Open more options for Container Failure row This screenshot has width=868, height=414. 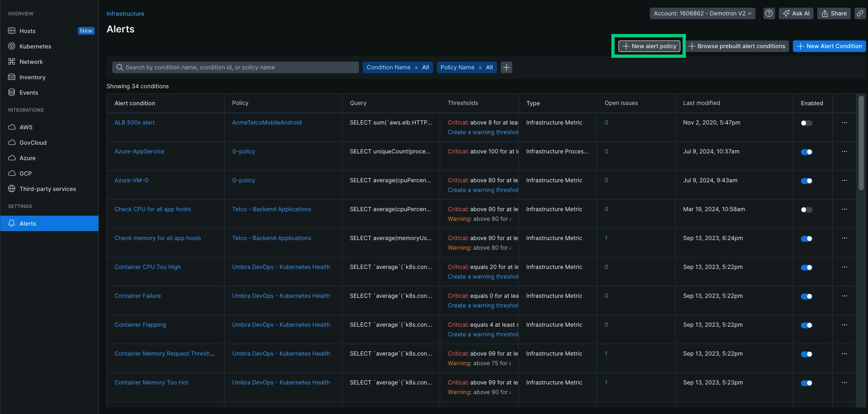[844, 296]
